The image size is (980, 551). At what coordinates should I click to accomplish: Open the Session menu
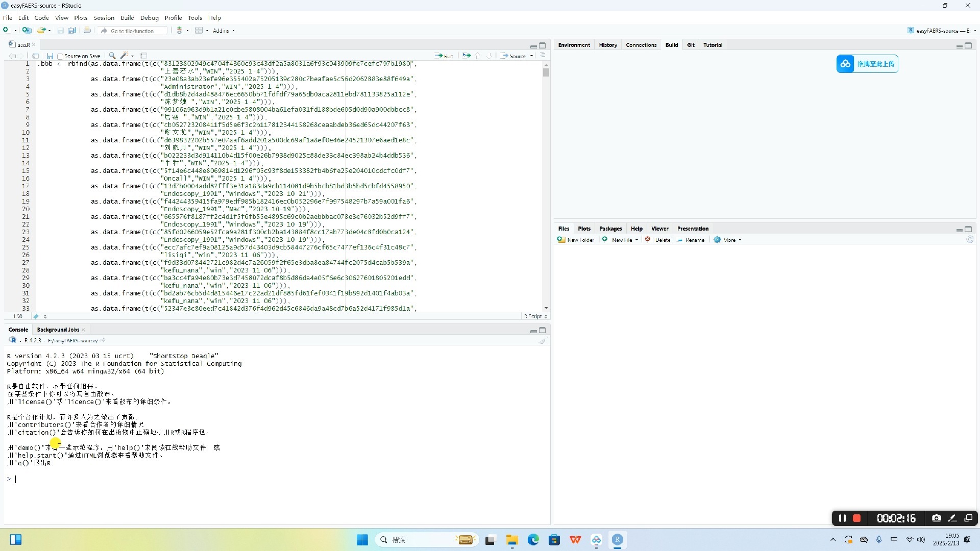pyautogui.click(x=104, y=17)
